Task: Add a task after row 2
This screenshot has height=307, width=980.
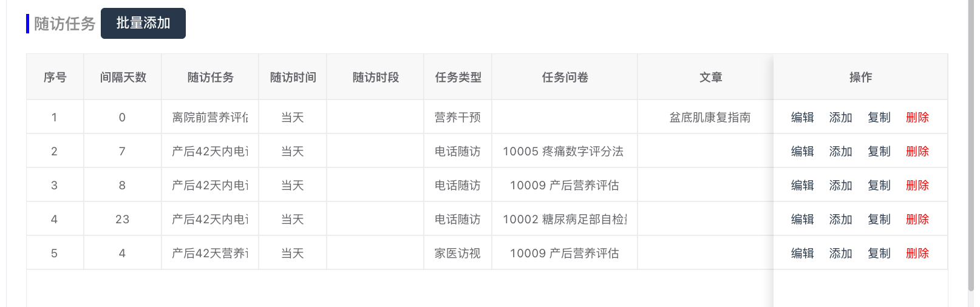Action: [x=840, y=151]
